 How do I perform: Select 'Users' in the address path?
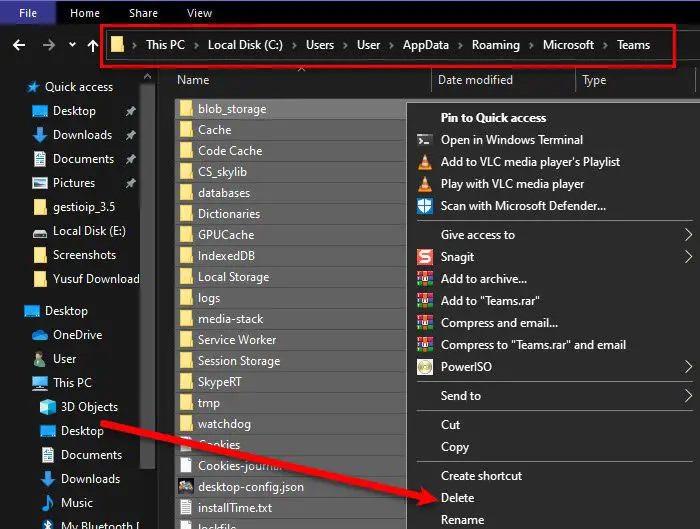tap(320, 45)
